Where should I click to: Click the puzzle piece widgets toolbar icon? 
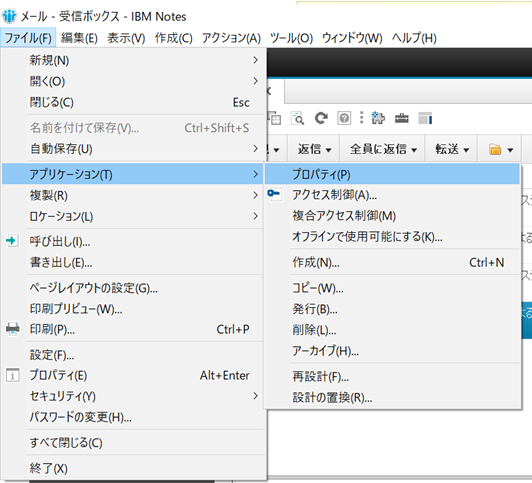coord(378,118)
